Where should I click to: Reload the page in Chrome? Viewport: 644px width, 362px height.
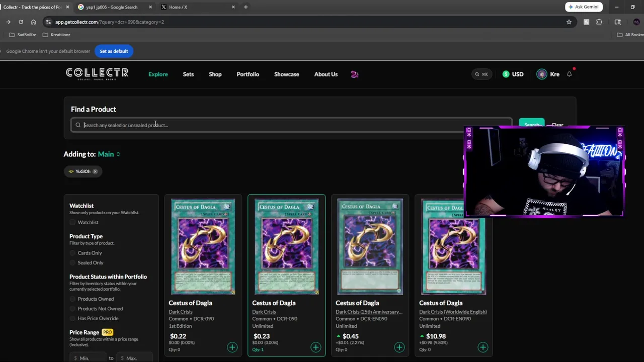pos(21,22)
